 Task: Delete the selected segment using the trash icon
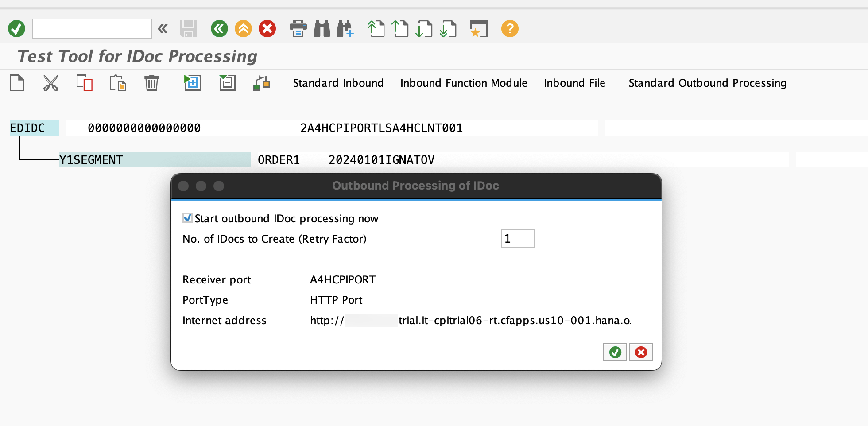(x=151, y=83)
